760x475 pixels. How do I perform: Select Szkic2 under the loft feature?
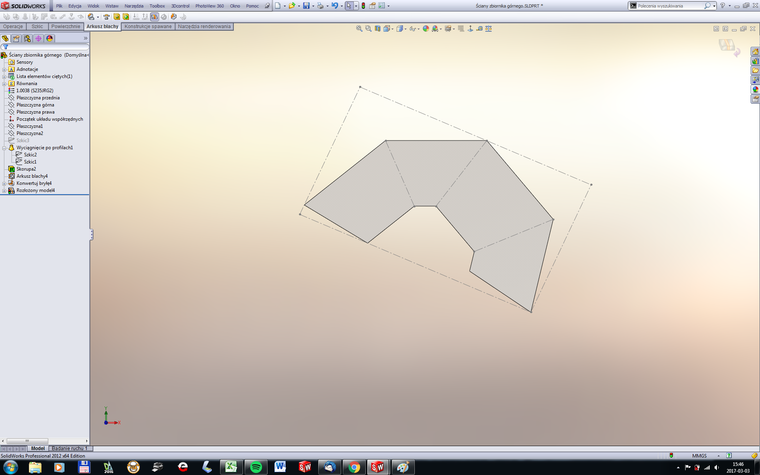tap(30, 155)
